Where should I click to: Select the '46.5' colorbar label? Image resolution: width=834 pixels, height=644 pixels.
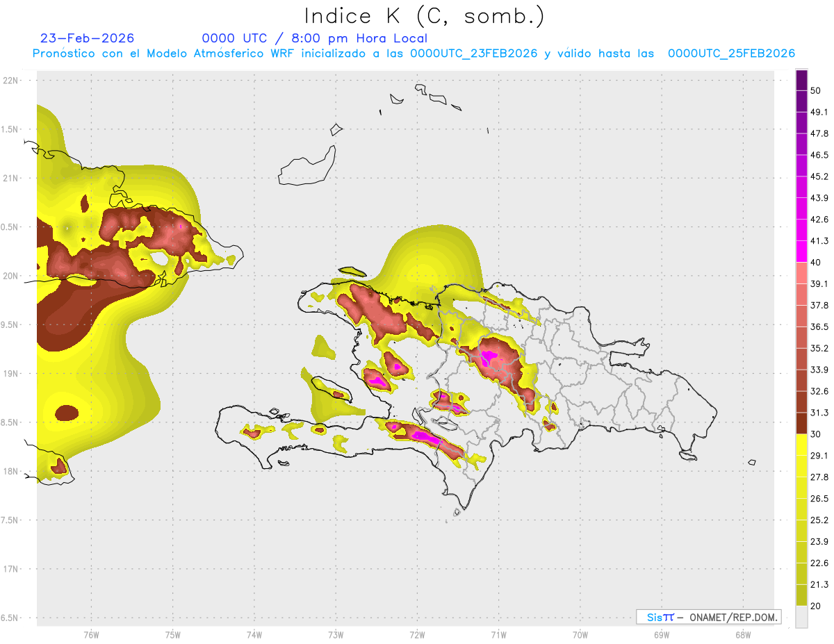coord(819,155)
